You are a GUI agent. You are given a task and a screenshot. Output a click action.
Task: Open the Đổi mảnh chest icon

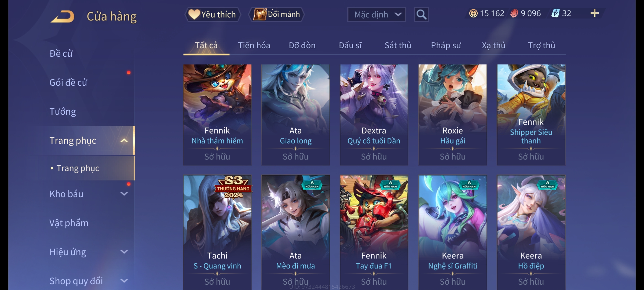pos(260,14)
